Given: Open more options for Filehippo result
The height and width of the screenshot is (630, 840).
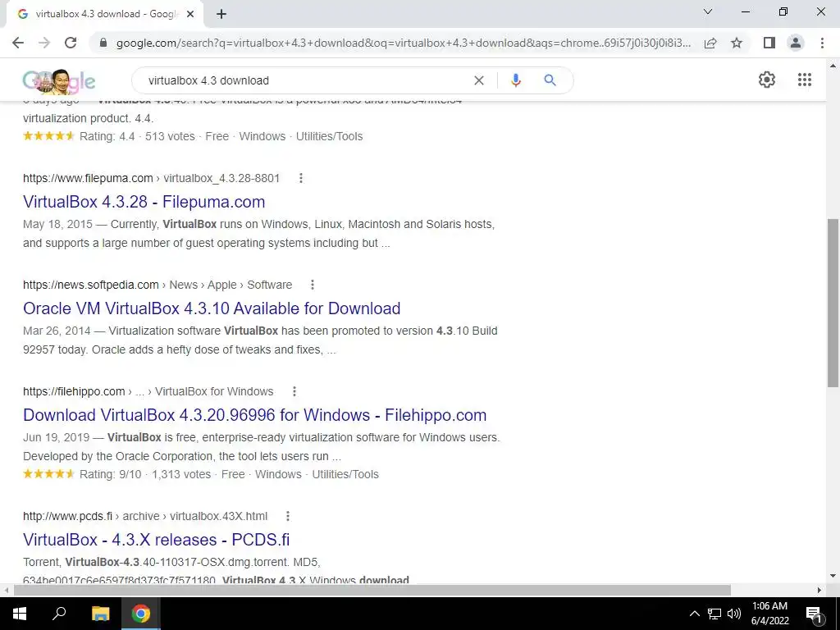Looking at the screenshot, I should [x=294, y=391].
